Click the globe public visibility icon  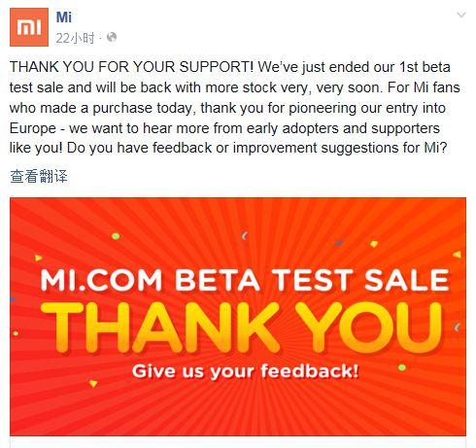[x=112, y=37]
